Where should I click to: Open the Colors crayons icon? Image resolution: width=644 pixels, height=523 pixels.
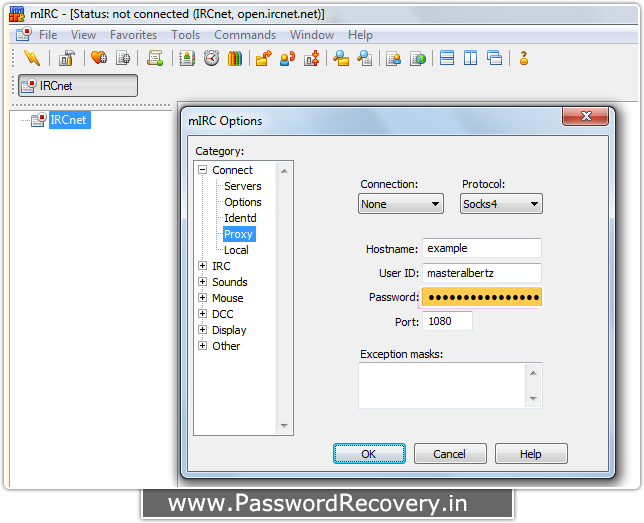click(x=235, y=58)
